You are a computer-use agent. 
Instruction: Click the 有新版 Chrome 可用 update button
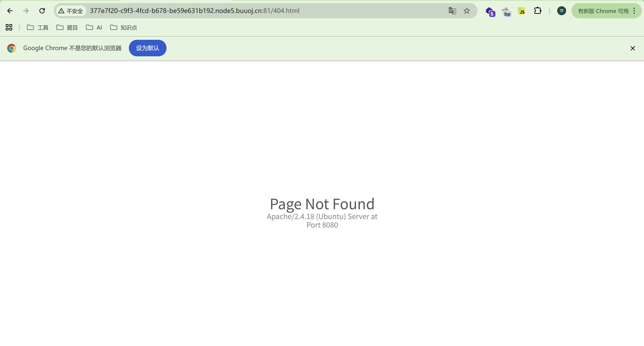[603, 11]
